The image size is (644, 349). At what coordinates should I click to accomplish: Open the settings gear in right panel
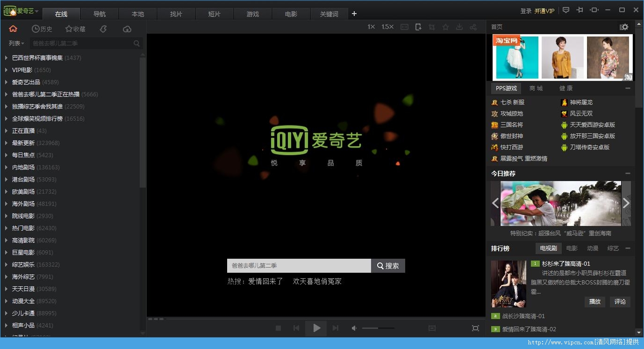[x=624, y=27]
